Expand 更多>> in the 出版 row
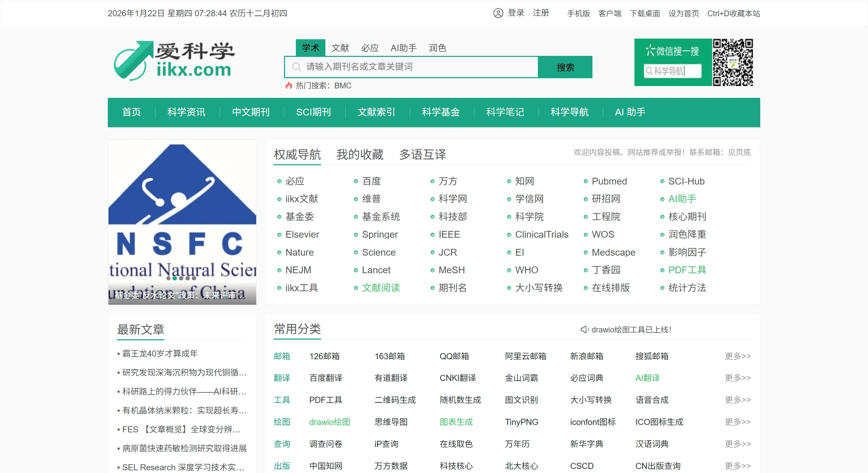Viewport: 868px width, 473px height. coord(738,466)
